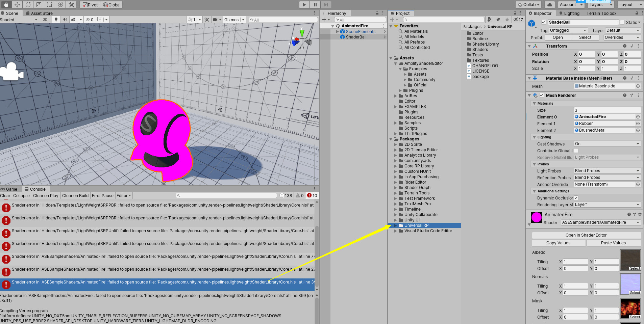Click the create (+) icon in Hierarchy
The width and height of the screenshot is (644, 324).
pyautogui.click(x=324, y=20)
